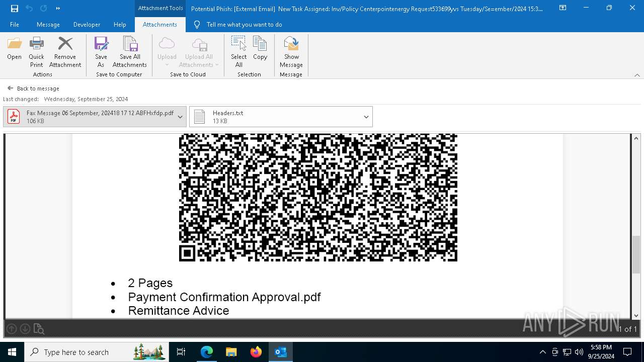Click the Outlook taskbar icon
The width and height of the screenshot is (644, 362).
tap(281, 352)
